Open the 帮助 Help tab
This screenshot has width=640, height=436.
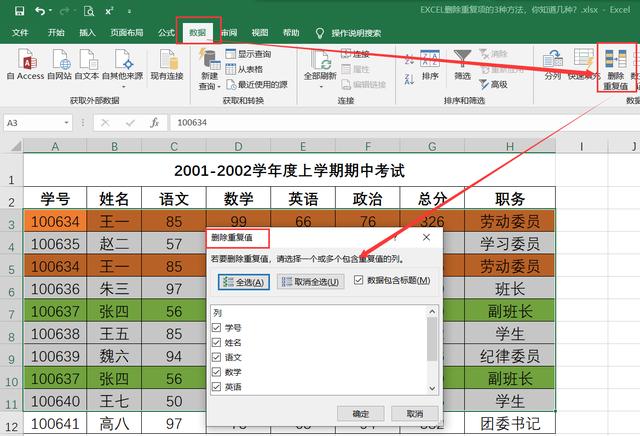291,33
